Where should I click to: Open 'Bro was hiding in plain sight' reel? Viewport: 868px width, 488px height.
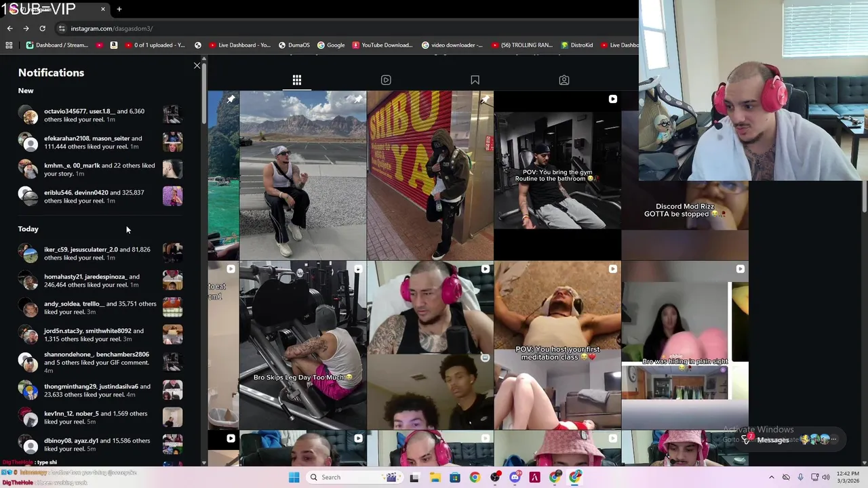685,346
